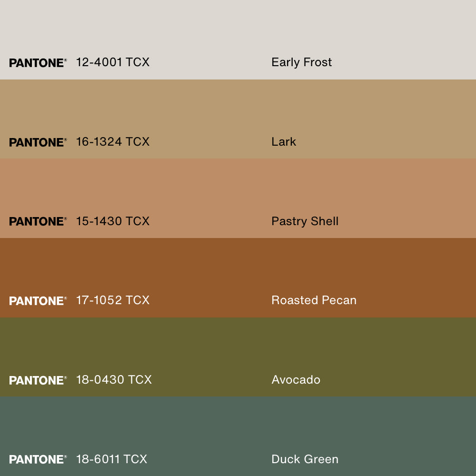Click the white Pantone logo on Roasted Pecan
Image resolution: width=476 pixels, height=476 pixels.
pyautogui.click(x=38, y=301)
